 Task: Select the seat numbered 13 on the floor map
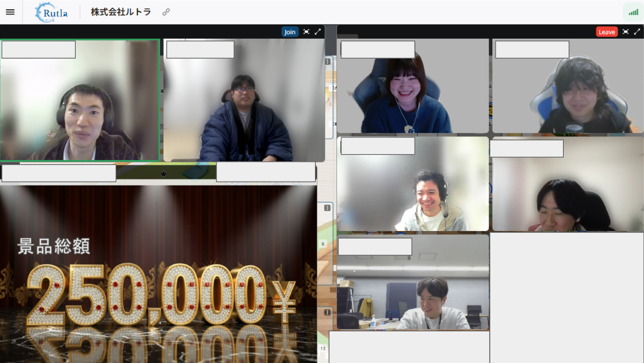point(323,348)
